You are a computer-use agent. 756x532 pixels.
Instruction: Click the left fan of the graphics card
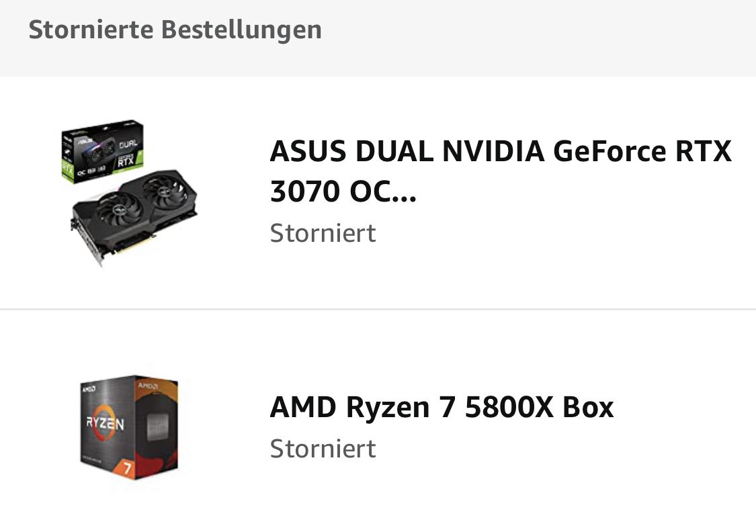118,212
